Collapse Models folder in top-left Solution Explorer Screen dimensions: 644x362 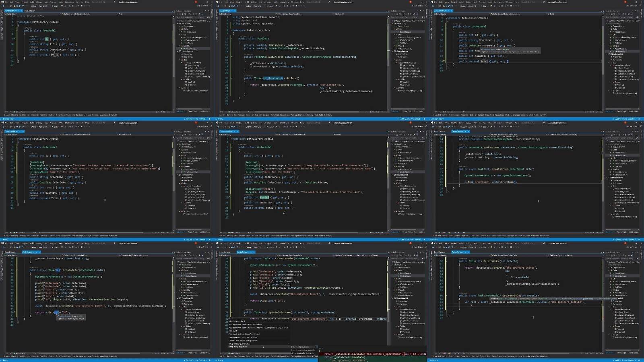180,46
